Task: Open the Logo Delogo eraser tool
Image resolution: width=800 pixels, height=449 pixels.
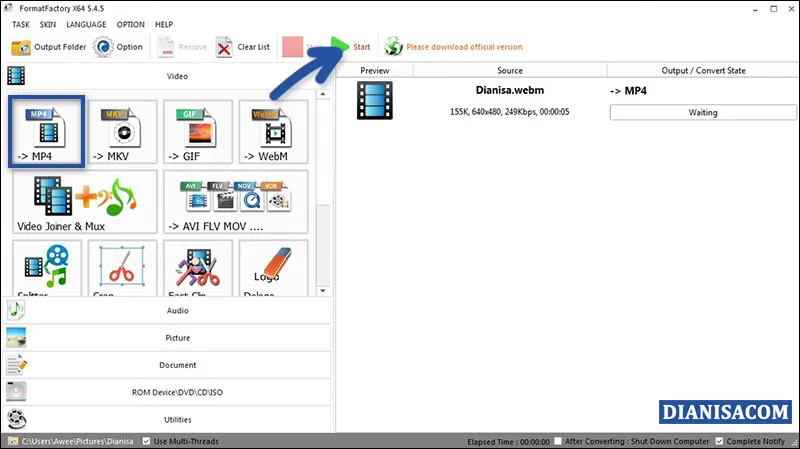Action: coord(273,268)
